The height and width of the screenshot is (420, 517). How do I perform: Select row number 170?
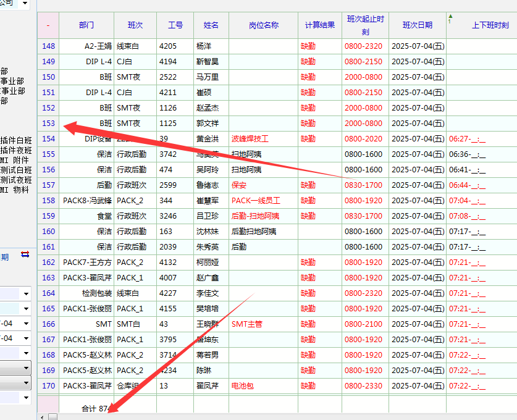tap(48, 385)
